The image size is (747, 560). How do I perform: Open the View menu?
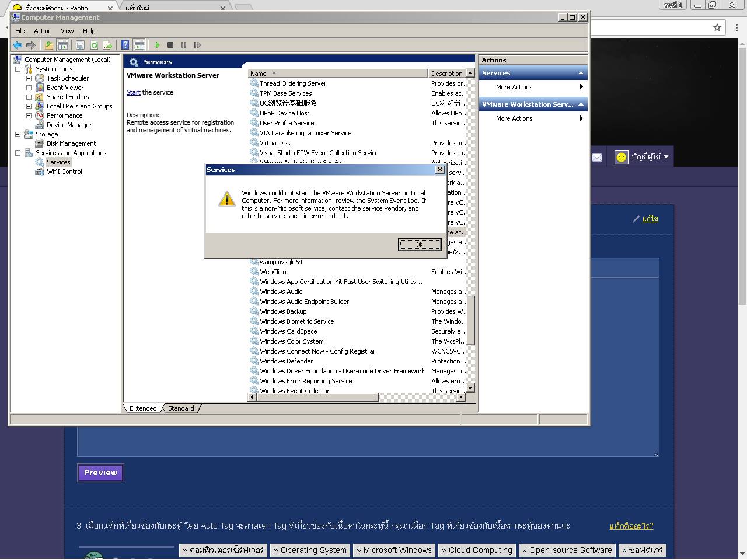tap(67, 31)
